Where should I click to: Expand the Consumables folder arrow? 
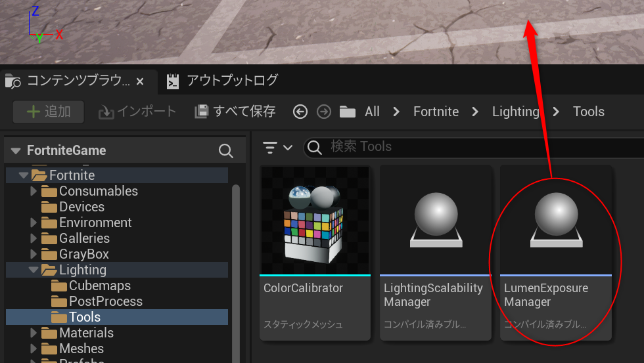click(x=34, y=191)
